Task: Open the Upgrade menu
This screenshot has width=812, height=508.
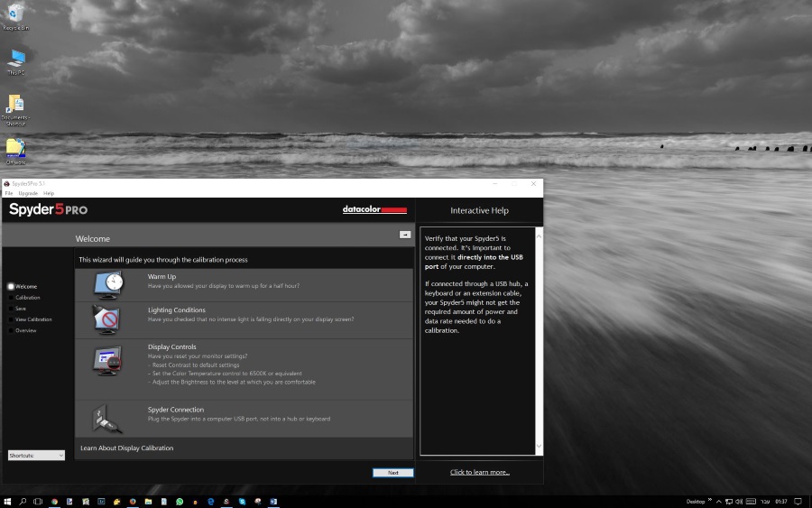Action: [x=28, y=193]
